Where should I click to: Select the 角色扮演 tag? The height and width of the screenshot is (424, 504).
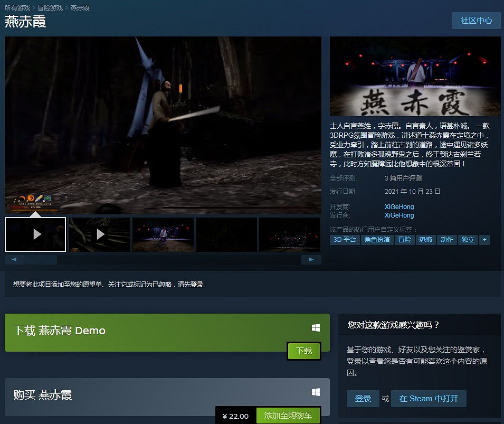coord(377,240)
